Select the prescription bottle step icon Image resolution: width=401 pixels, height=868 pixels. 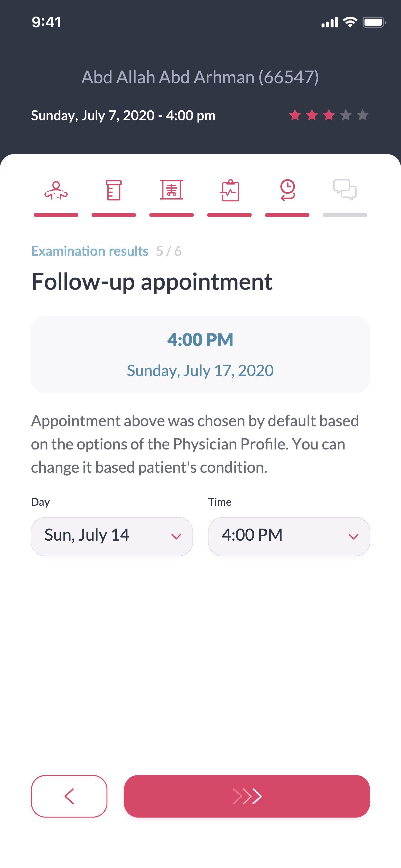(x=114, y=190)
